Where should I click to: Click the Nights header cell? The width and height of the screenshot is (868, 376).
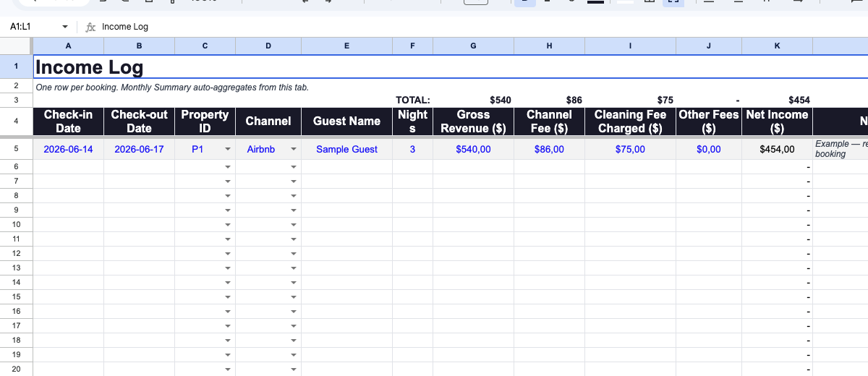413,121
